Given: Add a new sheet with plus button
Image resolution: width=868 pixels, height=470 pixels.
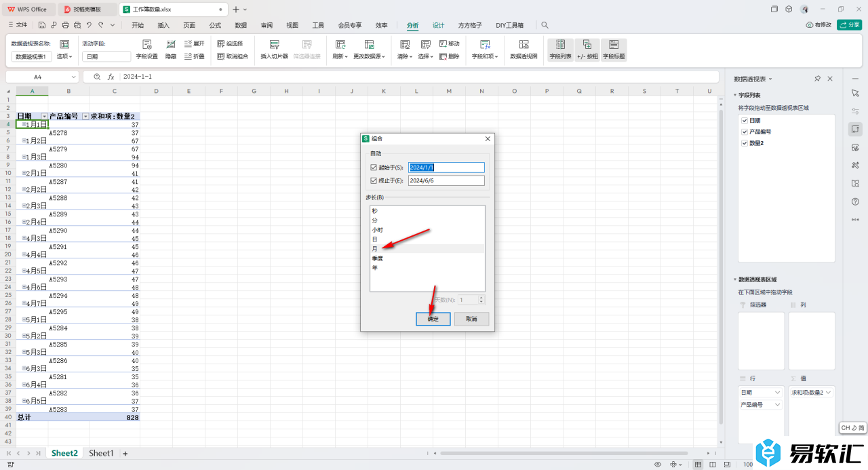Looking at the screenshot, I should [125, 453].
